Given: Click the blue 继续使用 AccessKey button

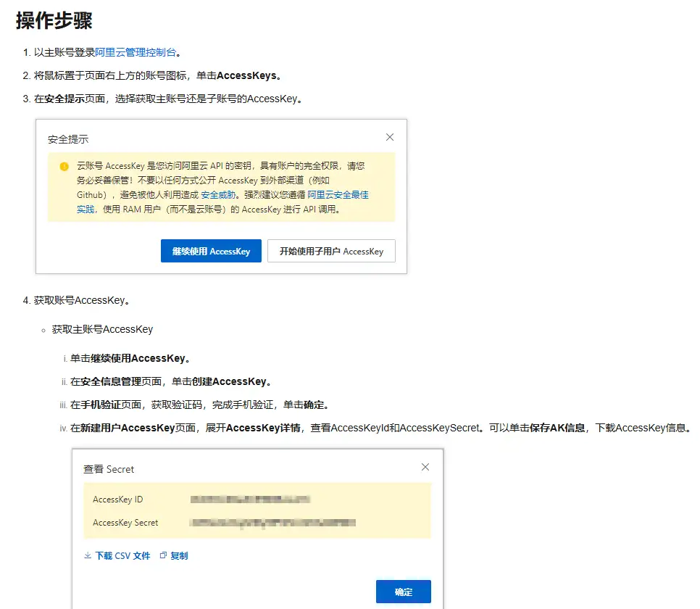Looking at the screenshot, I should pos(210,251).
